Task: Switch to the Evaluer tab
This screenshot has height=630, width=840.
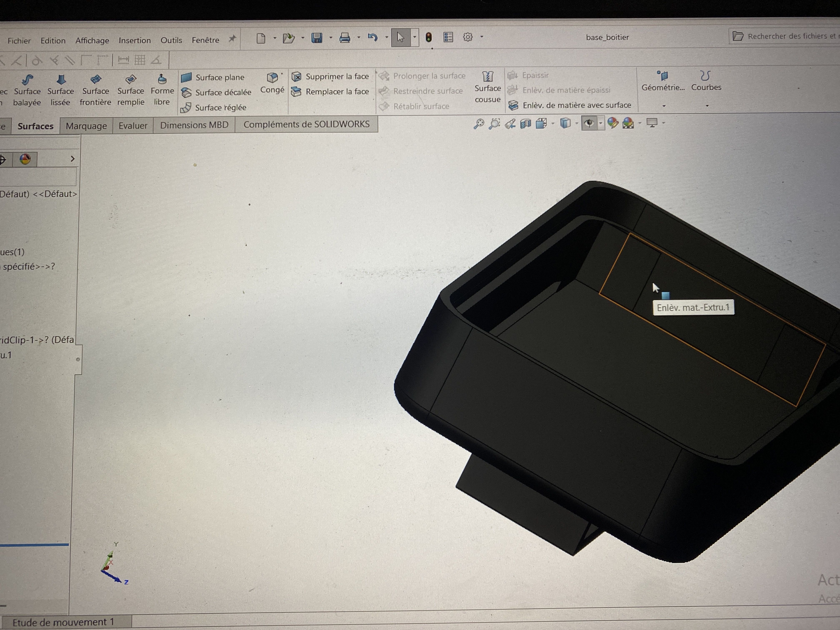Action: pyautogui.click(x=133, y=125)
